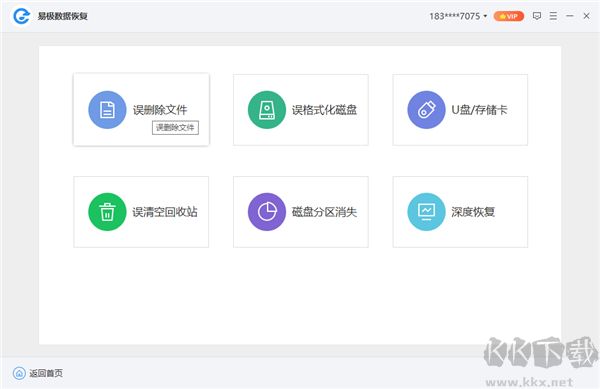The image size is (600, 389).
Task: Click the 误清空回收站 label text
Action: coord(165,212)
